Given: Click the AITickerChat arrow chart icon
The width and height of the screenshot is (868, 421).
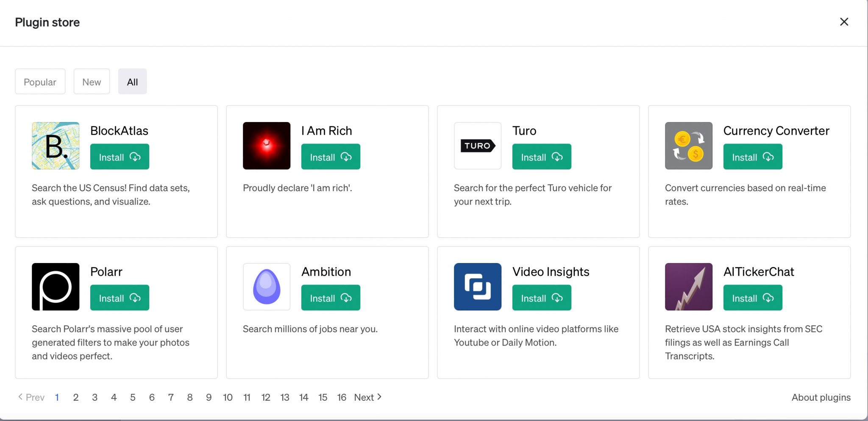Looking at the screenshot, I should click(x=689, y=287).
